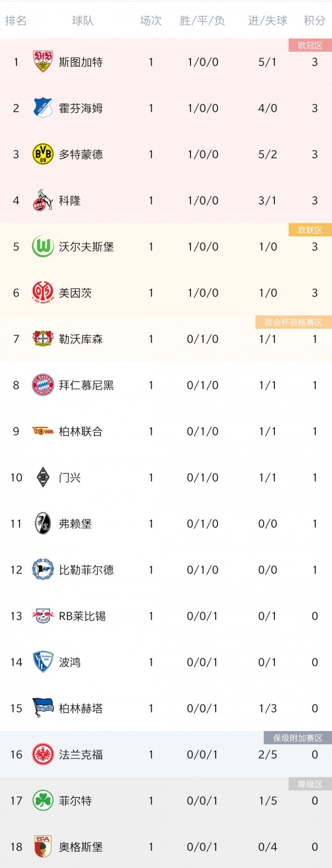The height and width of the screenshot is (868, 332).
Task: Click the 欧冠区 zone label
Action: (310, 45)
